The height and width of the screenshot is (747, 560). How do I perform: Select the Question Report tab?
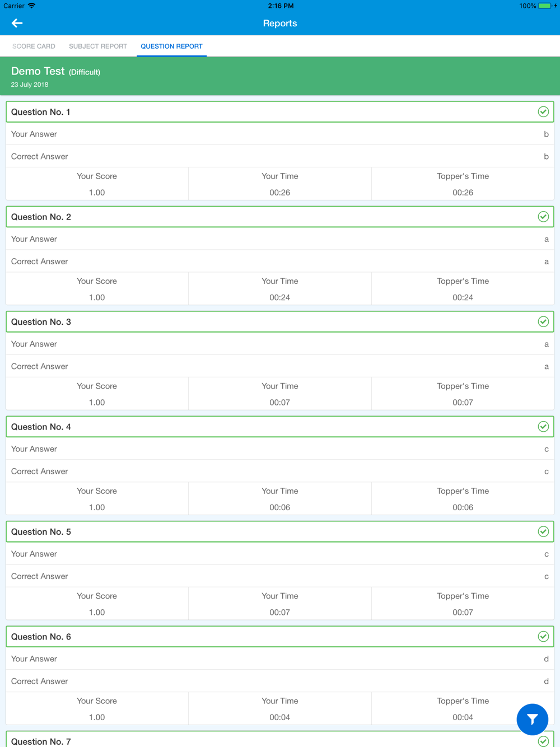171,46
